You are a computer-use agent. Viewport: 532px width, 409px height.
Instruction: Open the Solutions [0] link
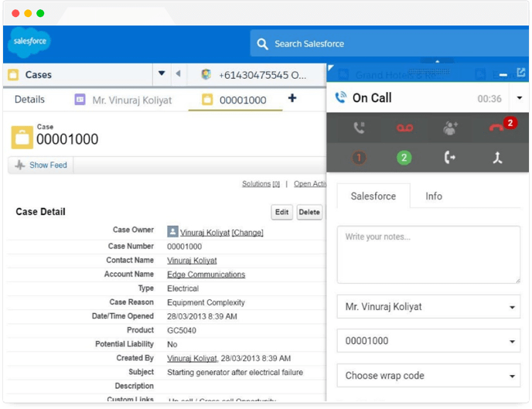(x=261, y=184)
